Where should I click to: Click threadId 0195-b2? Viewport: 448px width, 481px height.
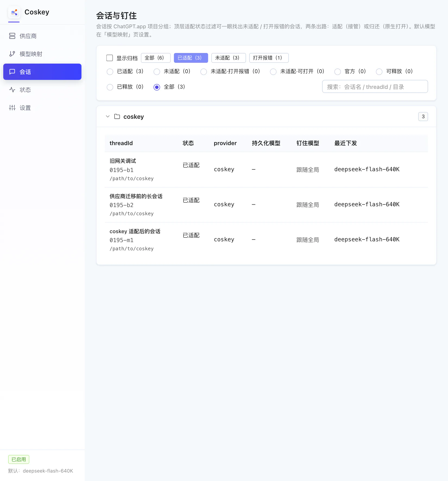(x=122, y=205)
